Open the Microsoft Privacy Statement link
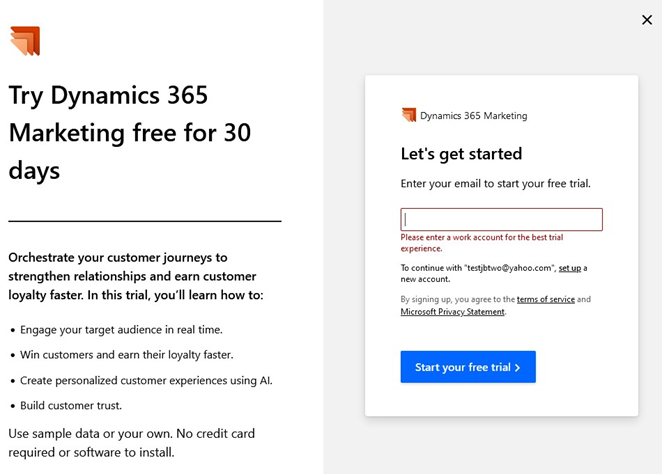The height and width of the screenshot is (474, 662). (x=452, y=312)
